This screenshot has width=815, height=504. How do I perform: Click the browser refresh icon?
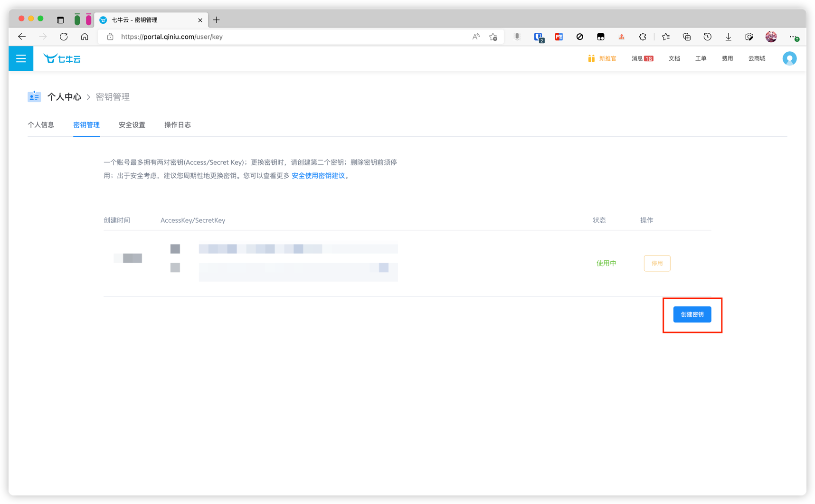[64, 37]
